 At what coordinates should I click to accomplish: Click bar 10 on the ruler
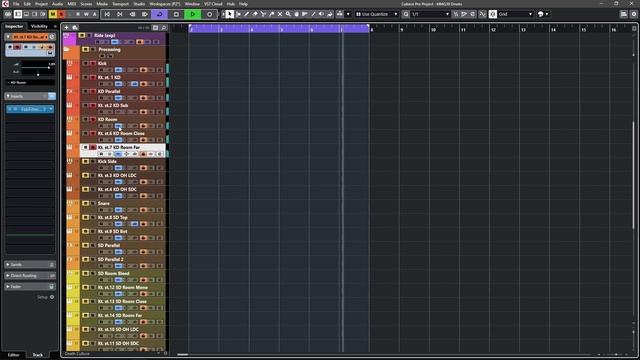(x=432, y=29)
